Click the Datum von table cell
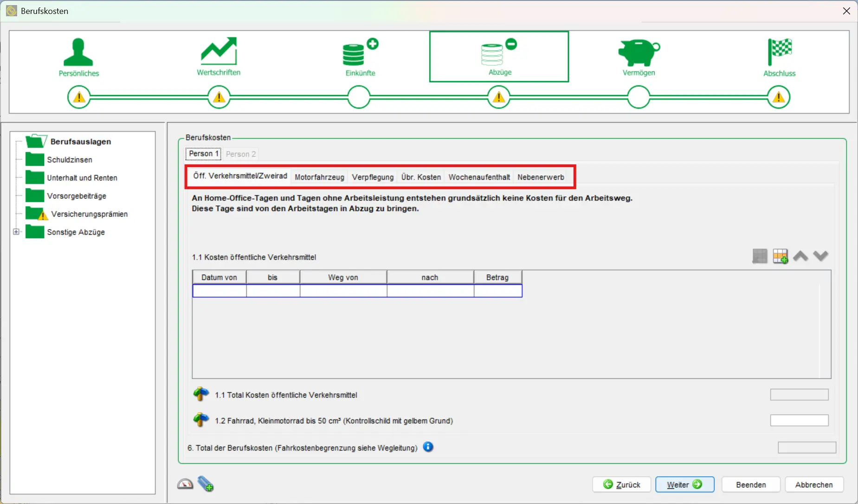The width and height of the screenshot is (858, 504). point(219,291)
